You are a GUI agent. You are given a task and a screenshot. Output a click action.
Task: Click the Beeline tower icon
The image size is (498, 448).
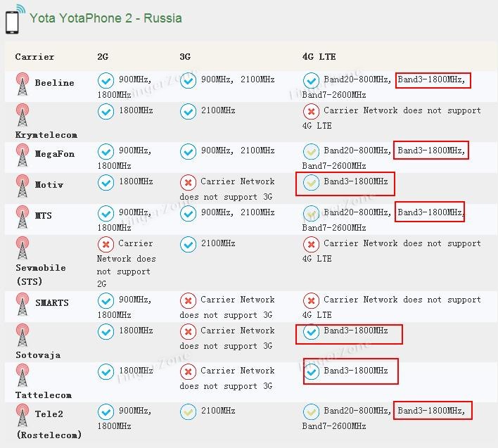(x=23, y=84)
